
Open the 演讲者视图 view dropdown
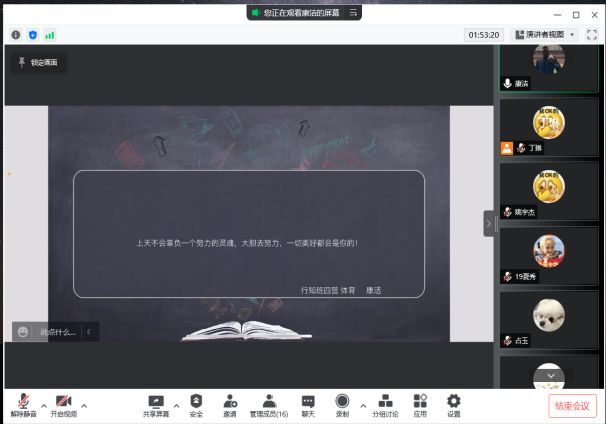point(546,34)
